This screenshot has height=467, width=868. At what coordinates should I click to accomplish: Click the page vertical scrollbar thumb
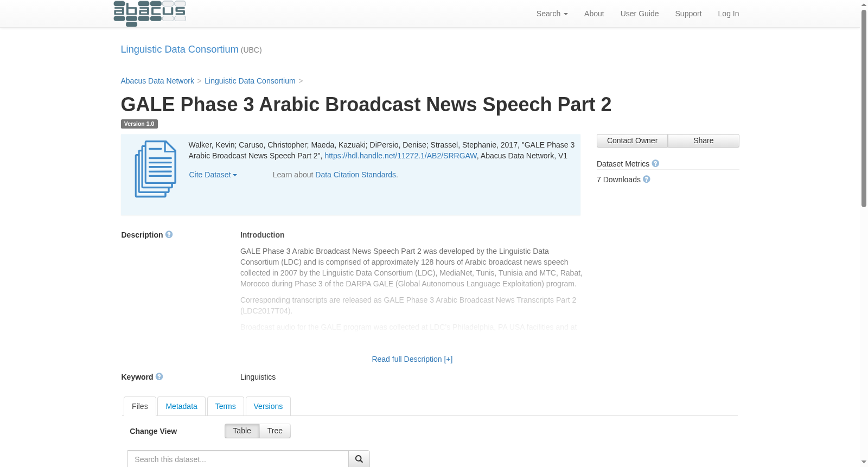(x=864, y=108)
